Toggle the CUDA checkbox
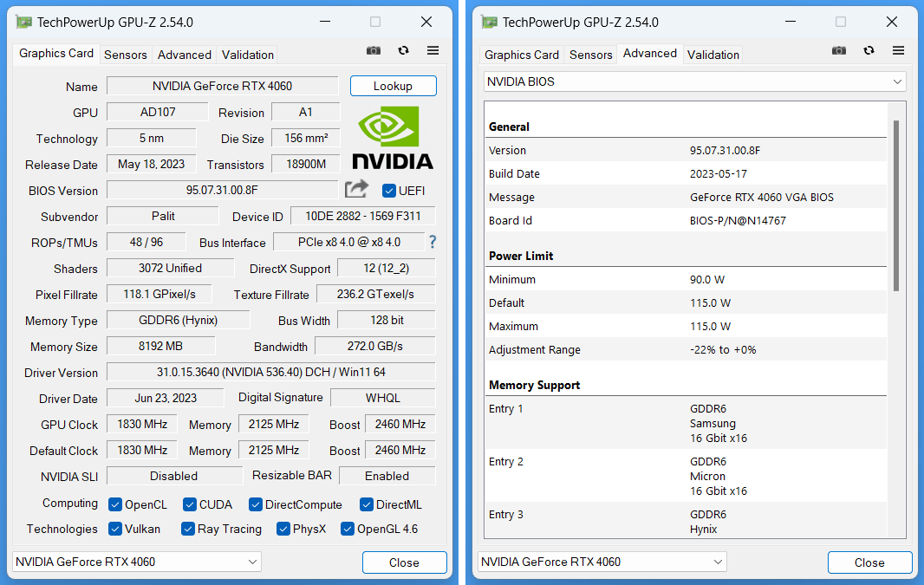Image resolution: width=924 pixels, height=585 pixels. tap(190, 505)
